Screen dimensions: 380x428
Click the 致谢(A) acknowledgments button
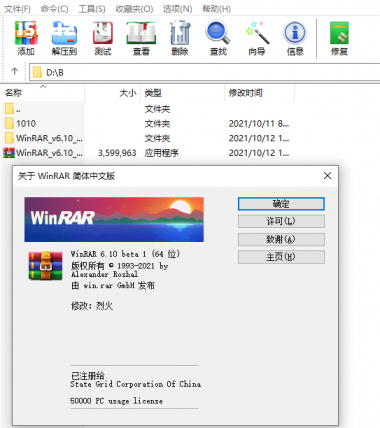pyautogui.click(x=281, y=239)
